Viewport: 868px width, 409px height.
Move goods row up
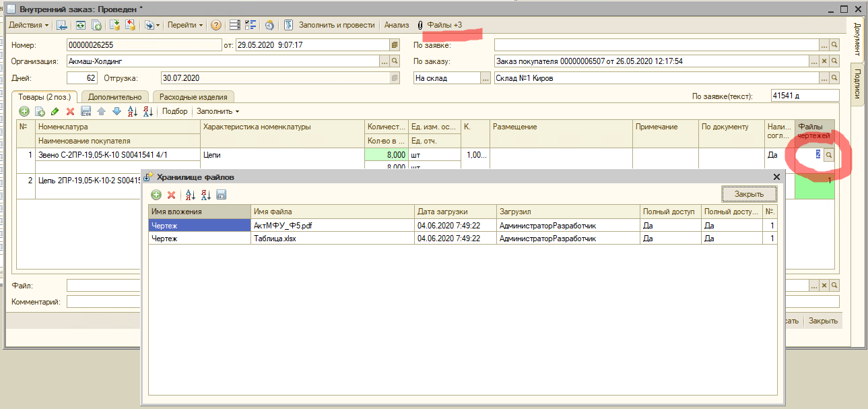[x=101, y=111]
